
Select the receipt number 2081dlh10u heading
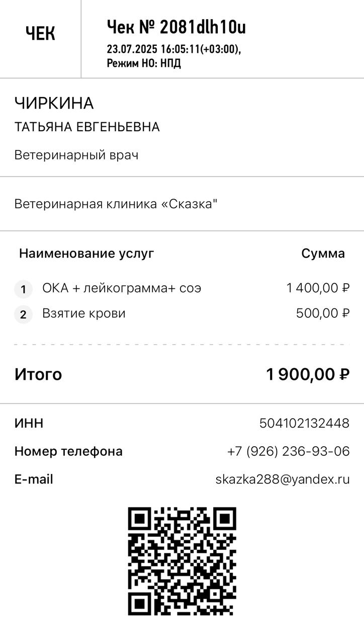(x=176, y=27)
